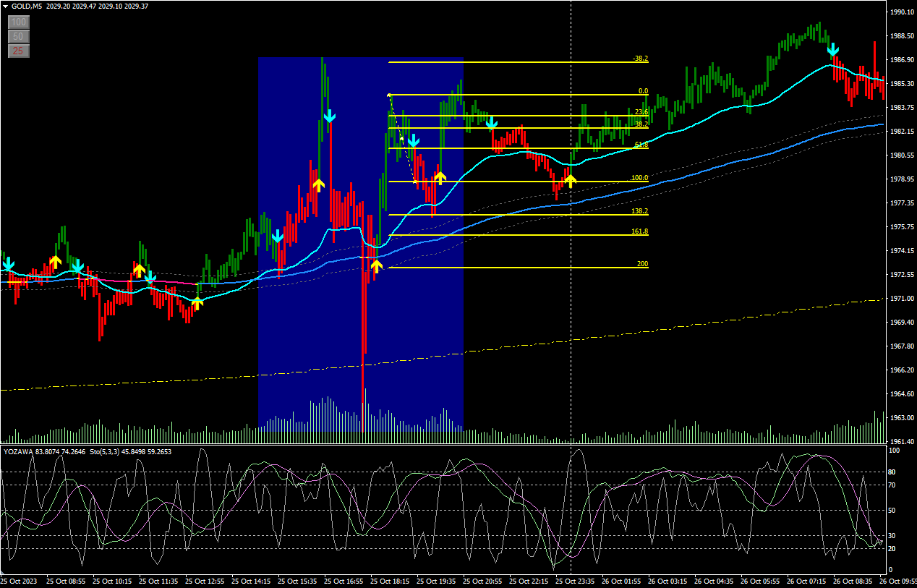Viewport: 917px width, 588px height.
Task: Click cyan sell arrow near 25 Oct 14:15
Action: [278, 237]
